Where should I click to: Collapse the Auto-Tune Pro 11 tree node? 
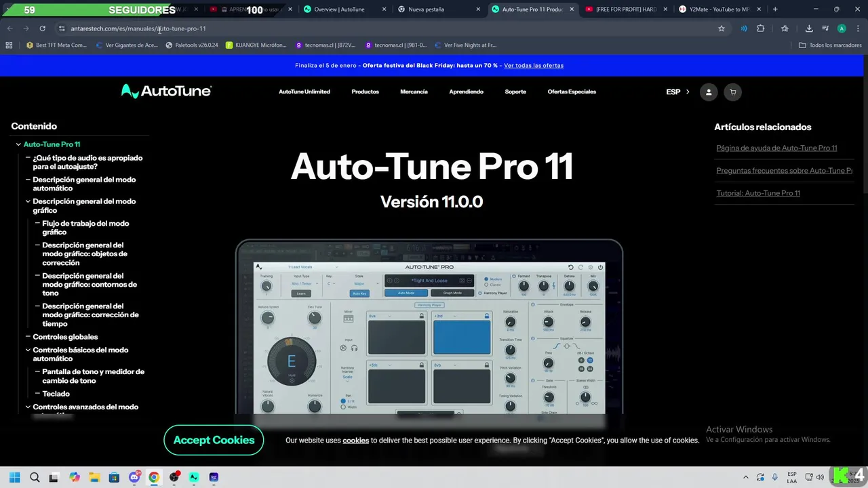(18, 144)
